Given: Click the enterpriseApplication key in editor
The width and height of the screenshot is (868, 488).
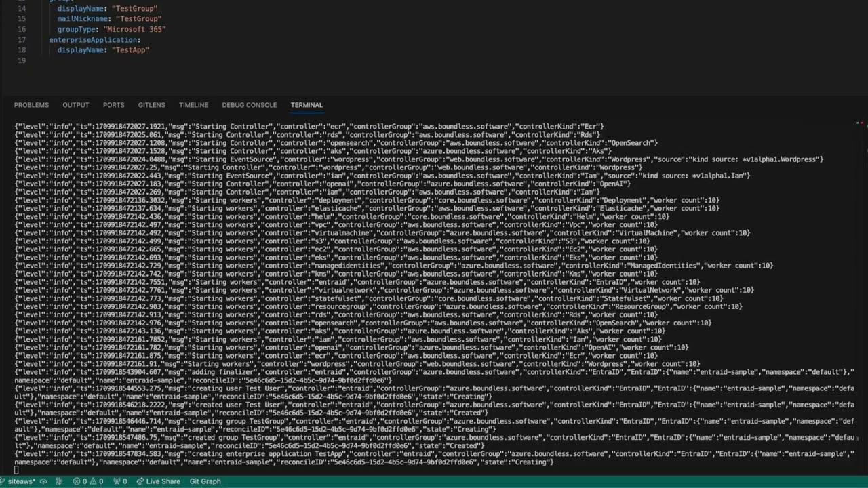Looking at the screenshot, I should click(94, 40).
